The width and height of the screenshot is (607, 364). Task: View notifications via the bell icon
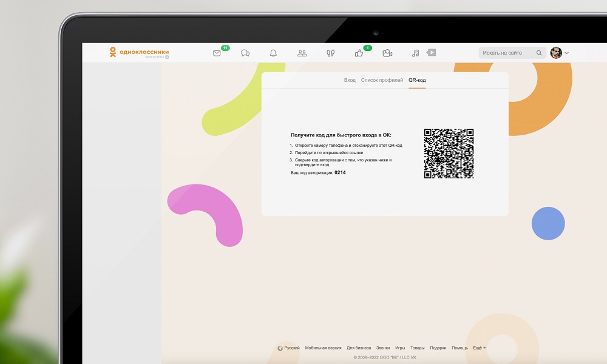click(x=272, y=53)
